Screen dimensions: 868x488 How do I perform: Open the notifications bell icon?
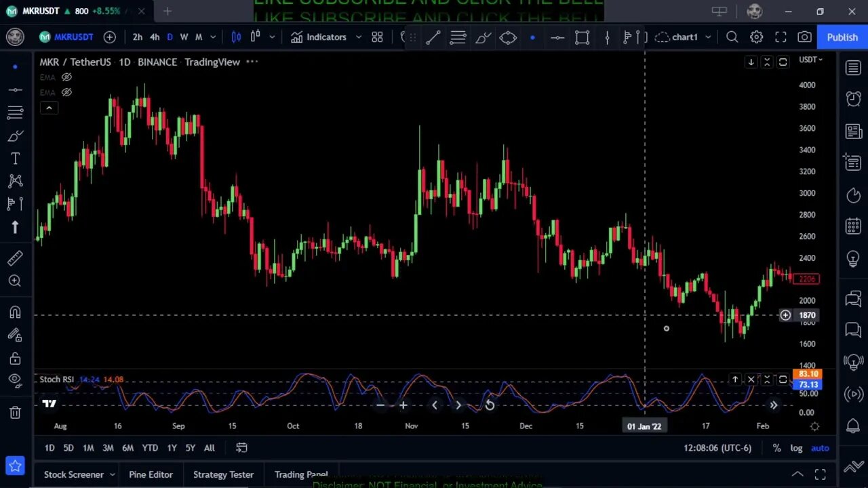[853, 426]
